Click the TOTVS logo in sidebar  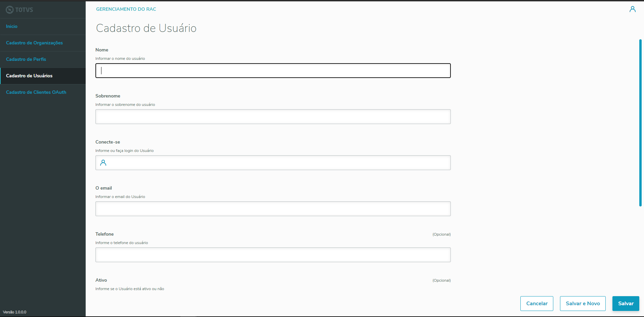pos(19,10)
